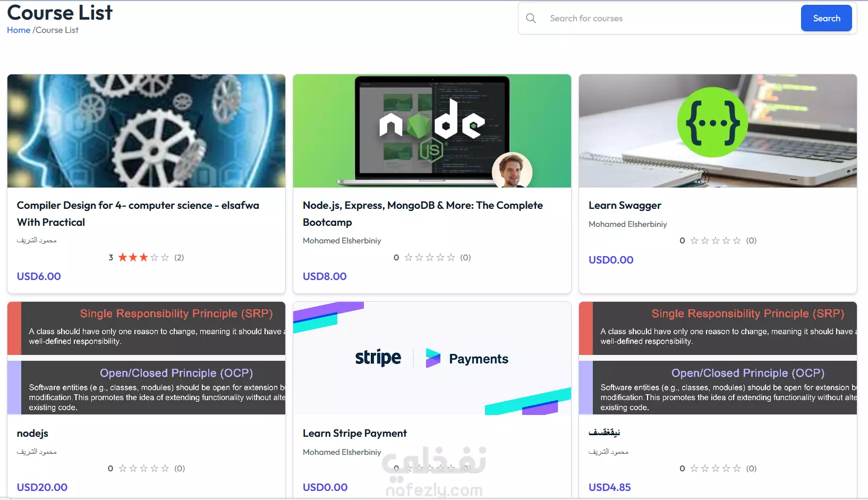Click empty rating stars under Learn Swagger
This screenshot has width=868, height=500.
[x=715, y=241]
